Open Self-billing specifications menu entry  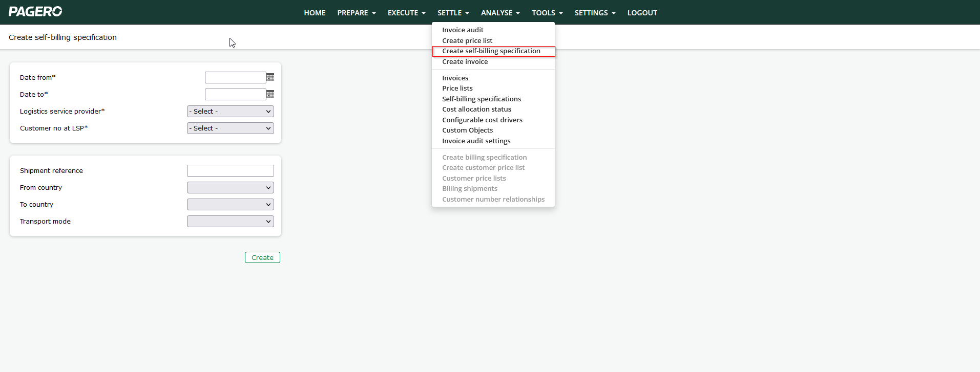pyautogui.click(x=482, y=99)
